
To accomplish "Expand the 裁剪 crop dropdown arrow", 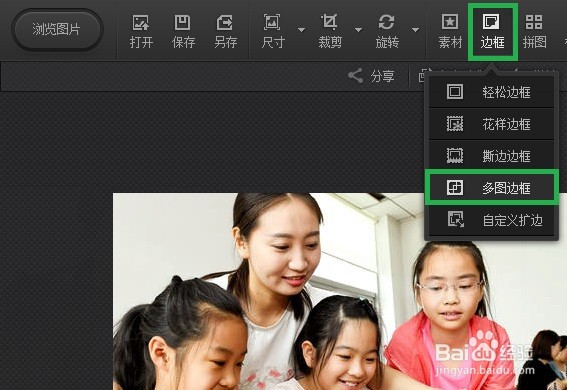I will (x=358, y=30).
